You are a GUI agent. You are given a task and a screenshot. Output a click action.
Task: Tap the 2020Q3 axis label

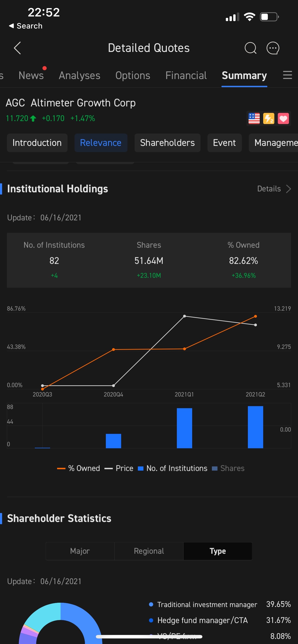point(42,394)
